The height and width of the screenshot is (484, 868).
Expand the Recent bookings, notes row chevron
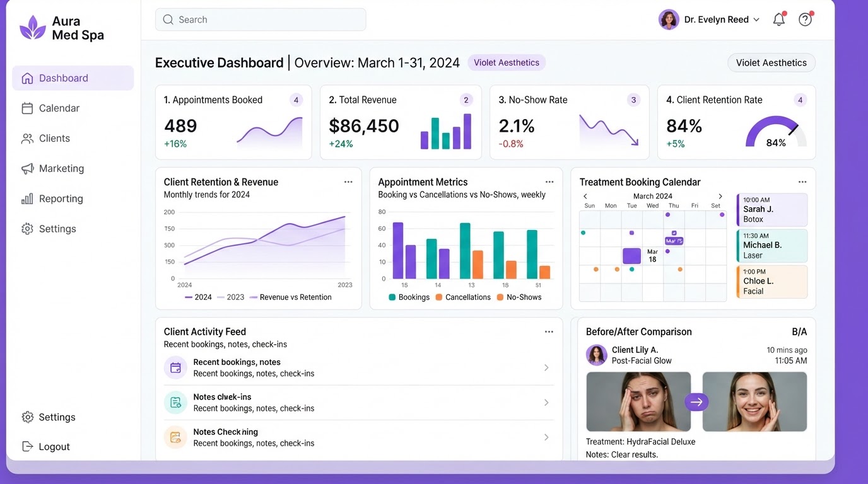546,367
